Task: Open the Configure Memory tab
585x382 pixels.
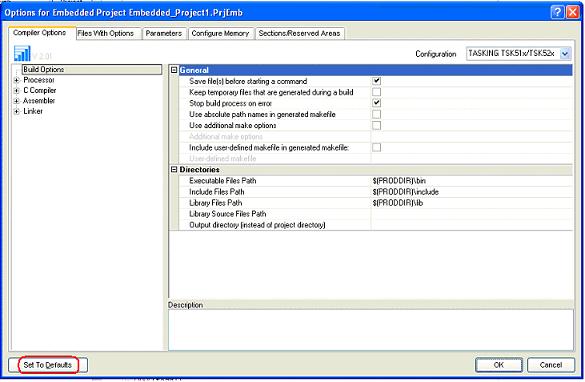Action: pyautogui.click(x=220, y=33)
